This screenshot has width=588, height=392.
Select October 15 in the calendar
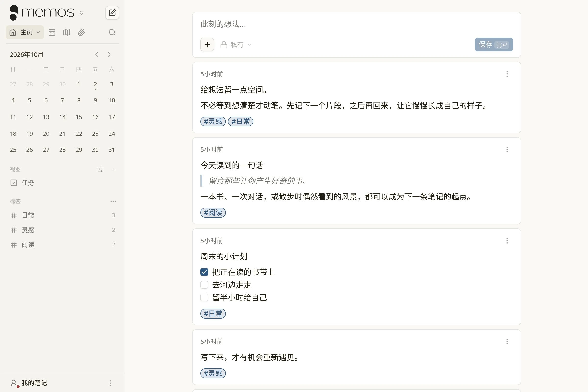click(x=79, y=117)
